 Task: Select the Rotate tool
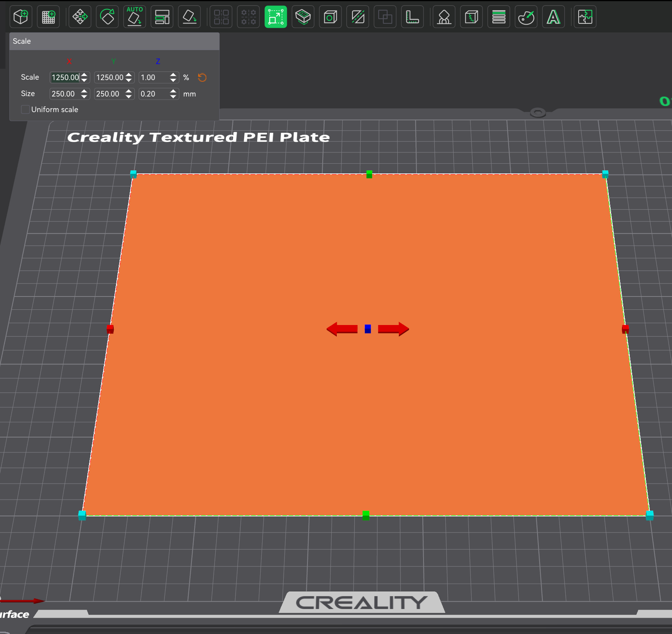click(x=107, y=17)
